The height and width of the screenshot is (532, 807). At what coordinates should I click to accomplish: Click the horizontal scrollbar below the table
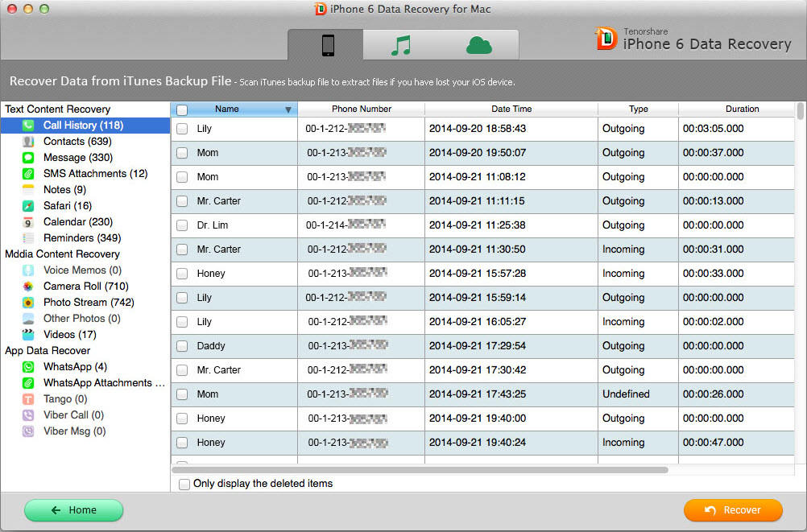pos(420,470)
